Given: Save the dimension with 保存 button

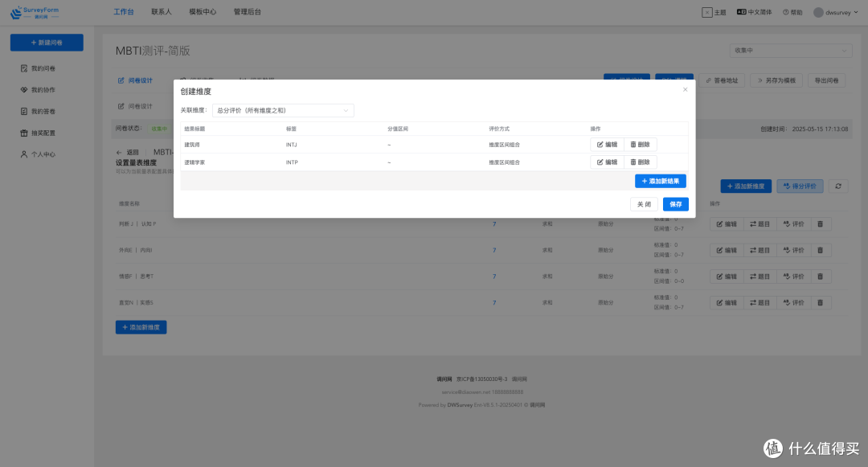Looking at the screenshot, I should tap(675, 204).
